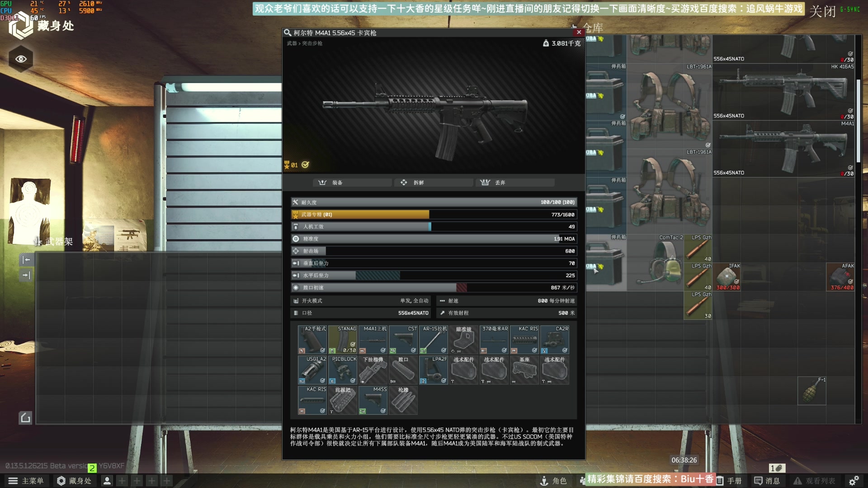Screen dimensions: 868x488
Task: Select the HK 416A5 rifle in stash
Action: click(783, 92)
